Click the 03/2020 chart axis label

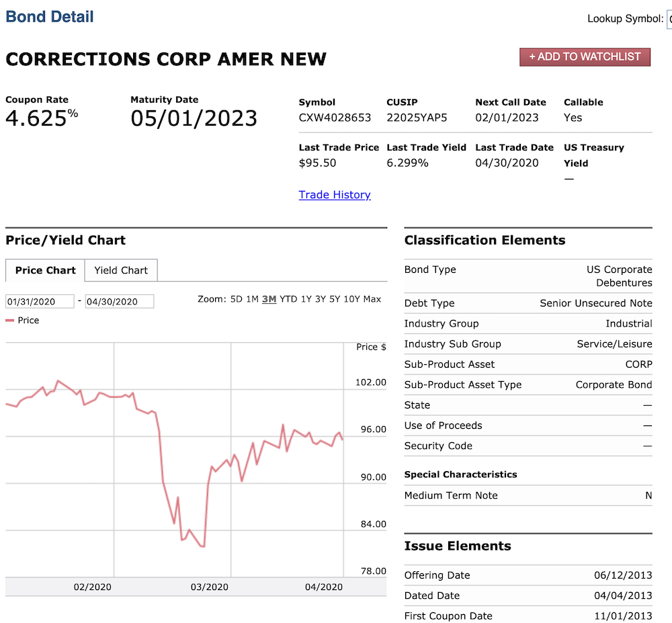[x=209, y=587]
